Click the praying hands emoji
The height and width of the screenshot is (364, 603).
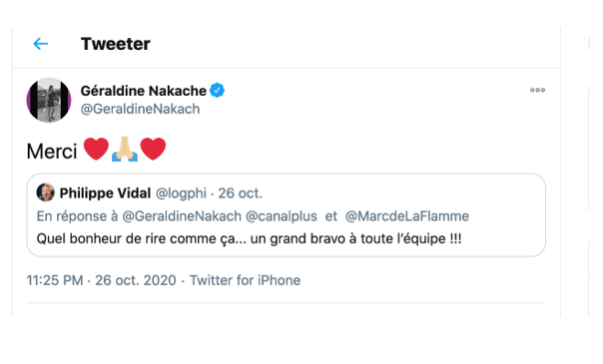[x=125, y=149]
